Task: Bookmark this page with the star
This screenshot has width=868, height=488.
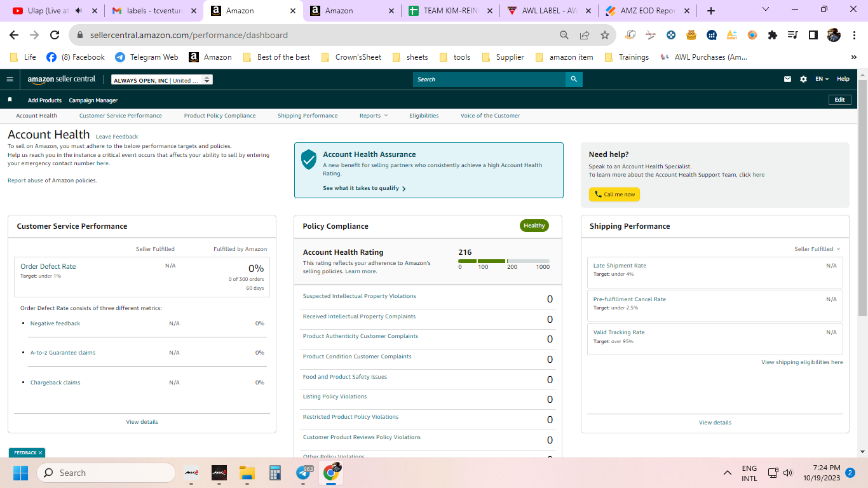Action: point(604,35)
